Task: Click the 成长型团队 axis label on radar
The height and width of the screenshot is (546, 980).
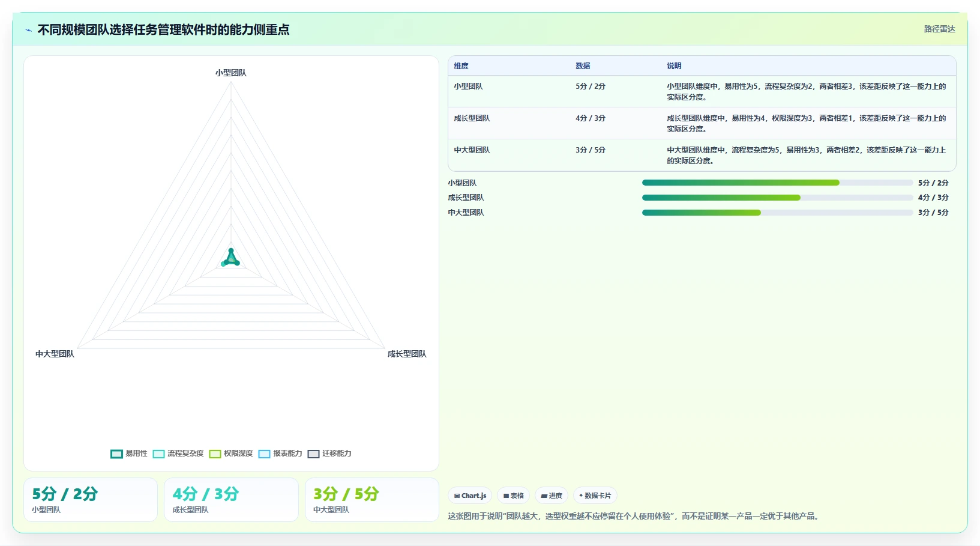Action: [x=407, y=354]
